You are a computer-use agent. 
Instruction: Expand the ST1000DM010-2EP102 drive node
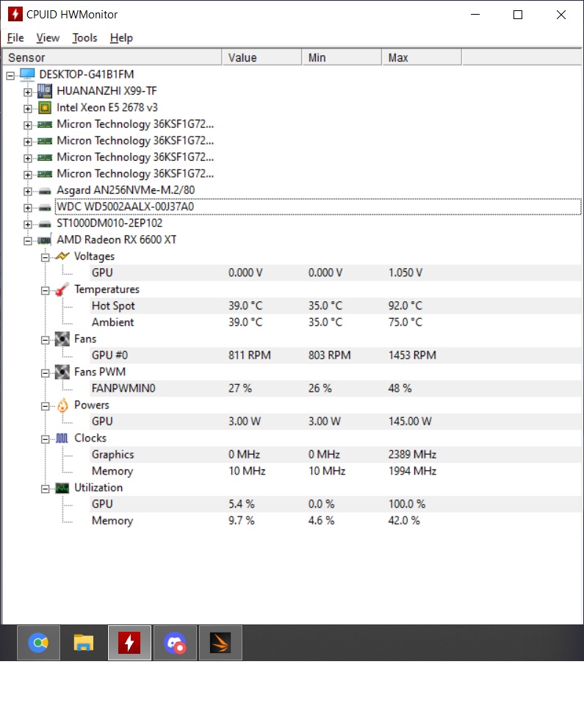tap(28, 224)
